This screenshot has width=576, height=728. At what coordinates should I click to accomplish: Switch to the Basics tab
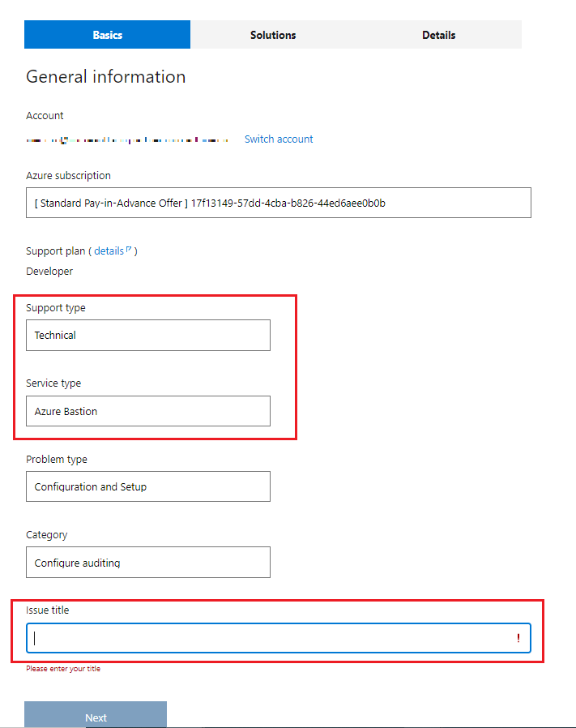point(107,35)
